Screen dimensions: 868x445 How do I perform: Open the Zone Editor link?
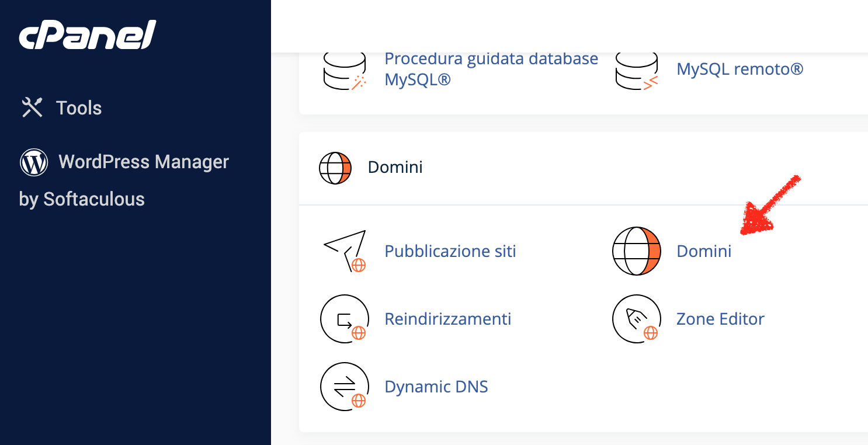[720, 319]
